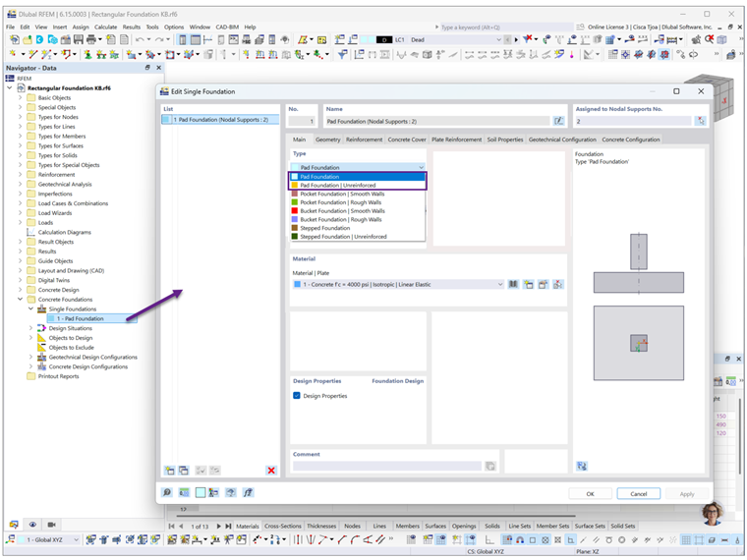
Task: Open the material library book icon
Action: 513,284
